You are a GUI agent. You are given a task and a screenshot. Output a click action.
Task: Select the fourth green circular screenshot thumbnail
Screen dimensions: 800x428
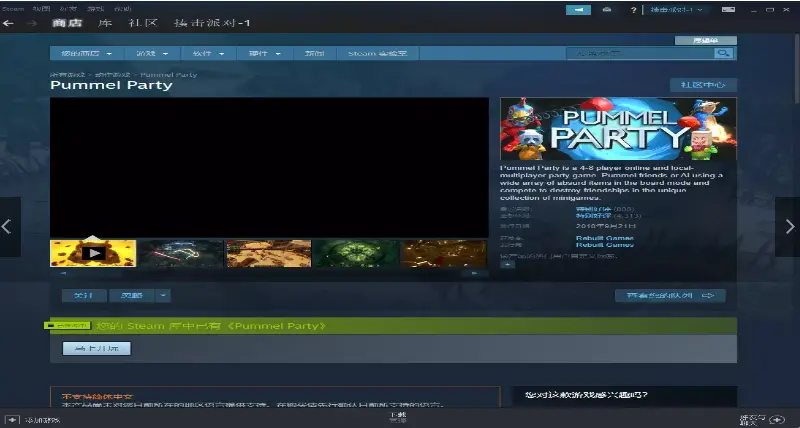[356, 253]
